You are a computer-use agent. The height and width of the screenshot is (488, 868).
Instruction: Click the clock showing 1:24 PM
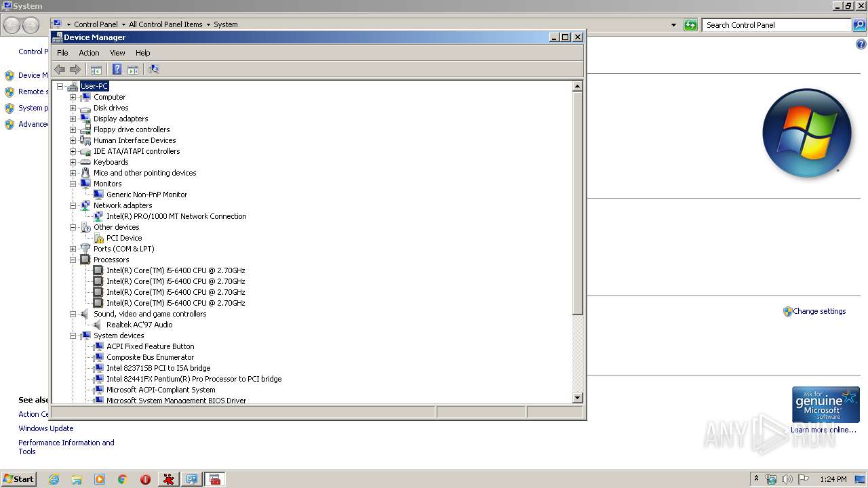click(x=833, y=479)
